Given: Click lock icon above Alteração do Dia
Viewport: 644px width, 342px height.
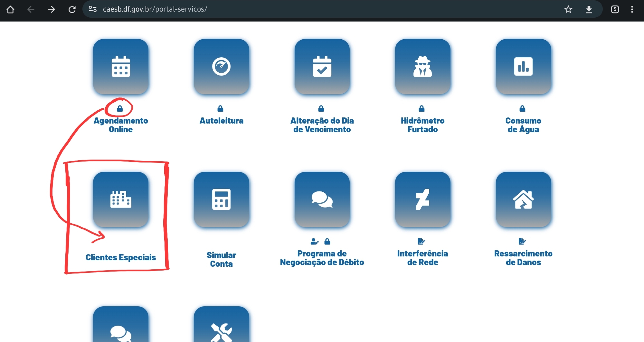Looking at the screenshot, I should (x=321, y=108).
